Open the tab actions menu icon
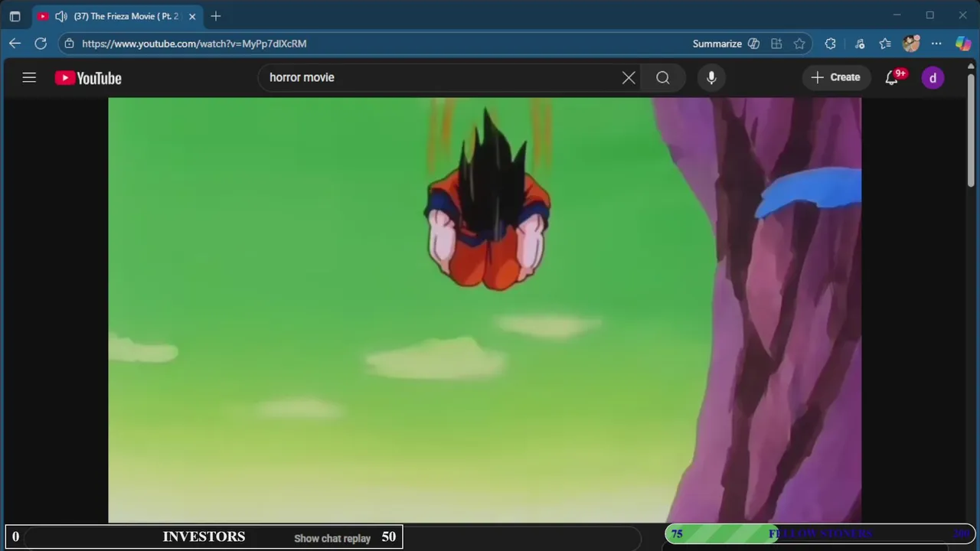This screenshot has height=551, width=980. (15, 16)
